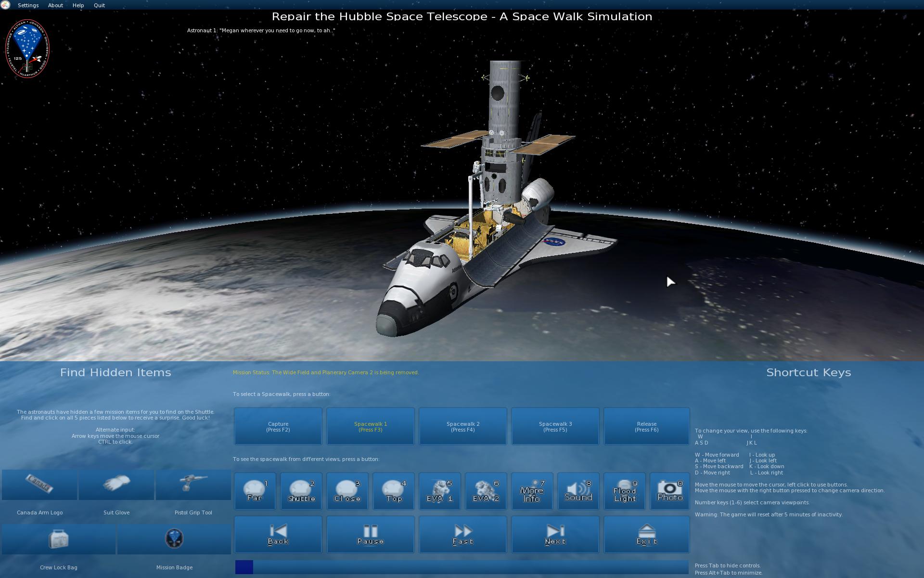View from EVA 1 astronaut camera

440,491
